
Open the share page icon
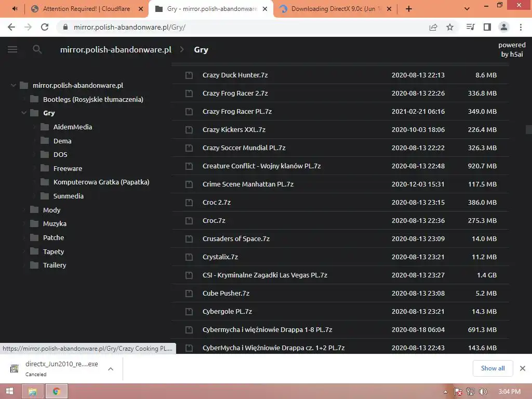(x=433, y=27)
